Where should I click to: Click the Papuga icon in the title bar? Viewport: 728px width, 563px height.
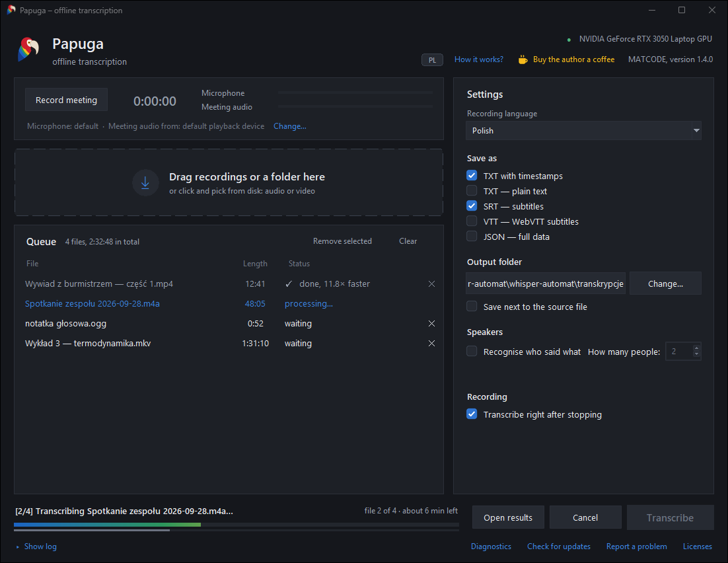coord(11,10)
